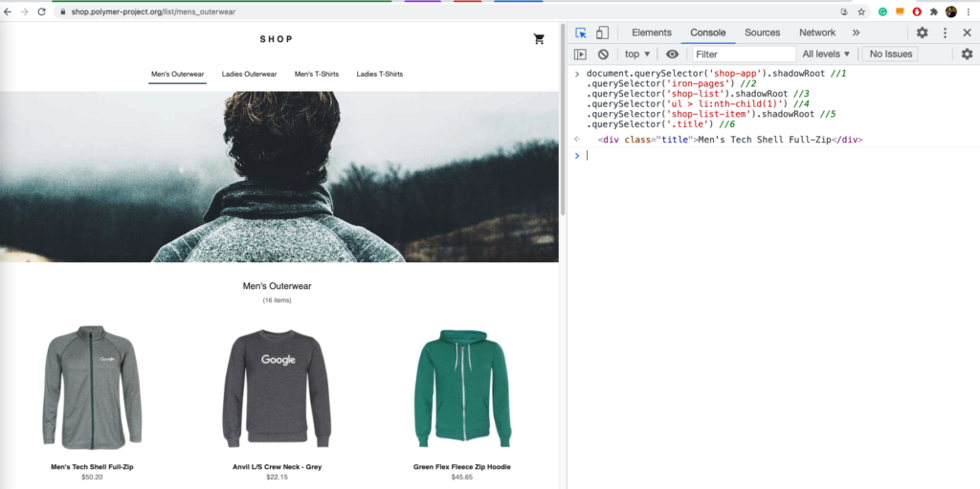Clear the console

click(x=603, y=55)
